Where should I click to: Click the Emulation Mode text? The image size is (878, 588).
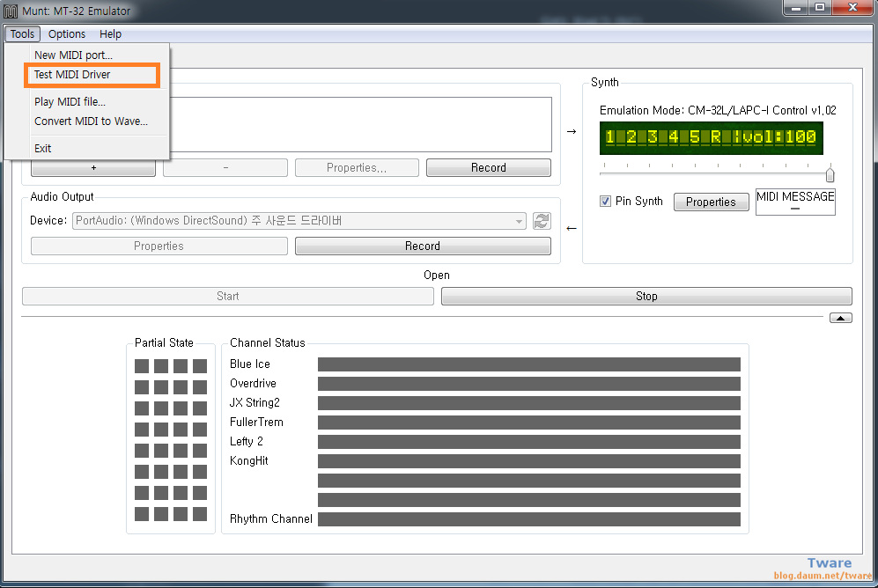pyautogui.click(x=718, y=110)
